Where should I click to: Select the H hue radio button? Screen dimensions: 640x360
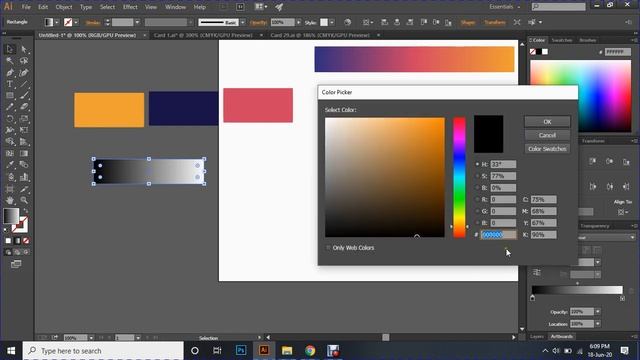477,164
